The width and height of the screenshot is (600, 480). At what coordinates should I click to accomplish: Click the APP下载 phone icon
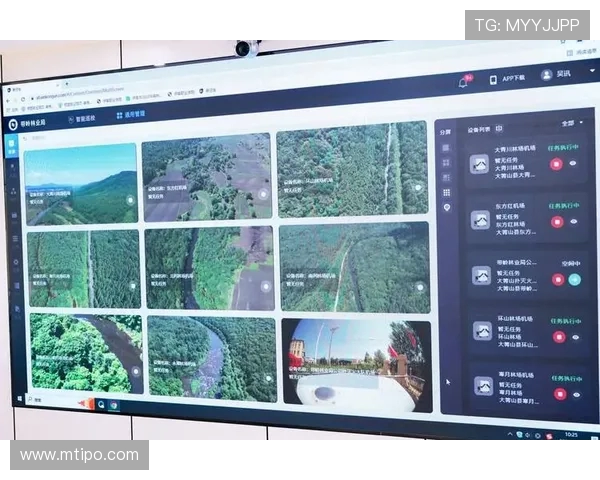tap(493, 79)
